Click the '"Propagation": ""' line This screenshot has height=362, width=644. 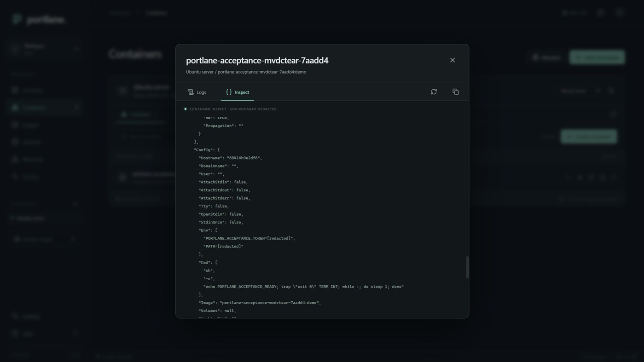point(223,126)
